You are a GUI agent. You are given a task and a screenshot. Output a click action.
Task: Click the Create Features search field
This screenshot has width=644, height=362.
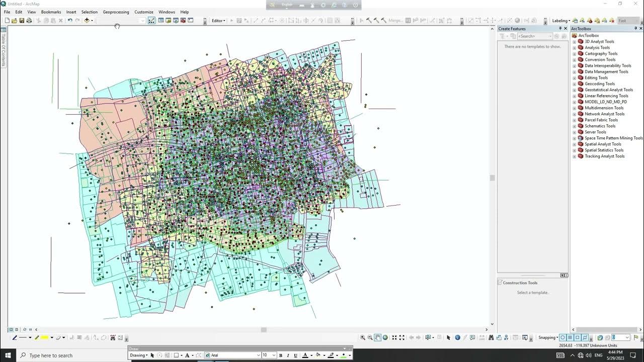pyautogui.click(x=535, y=36)
